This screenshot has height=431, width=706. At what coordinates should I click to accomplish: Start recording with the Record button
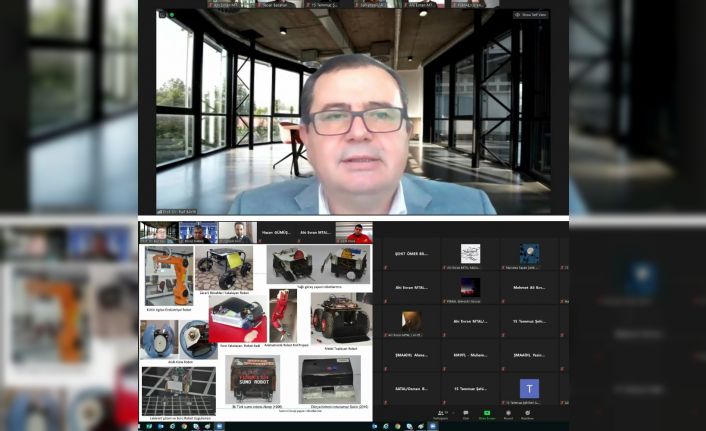click(508, 413)
